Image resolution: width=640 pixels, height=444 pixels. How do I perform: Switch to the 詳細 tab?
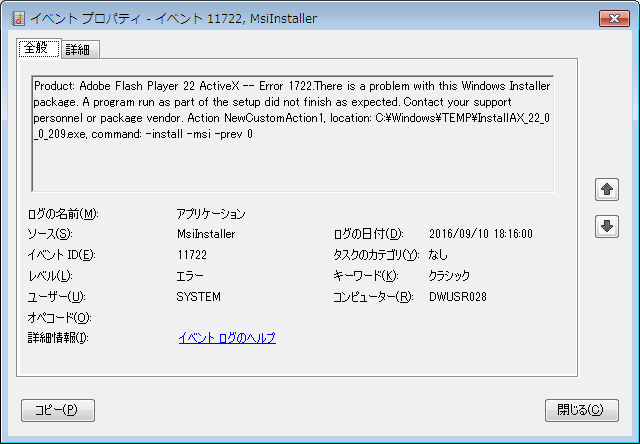click(80, 50)
